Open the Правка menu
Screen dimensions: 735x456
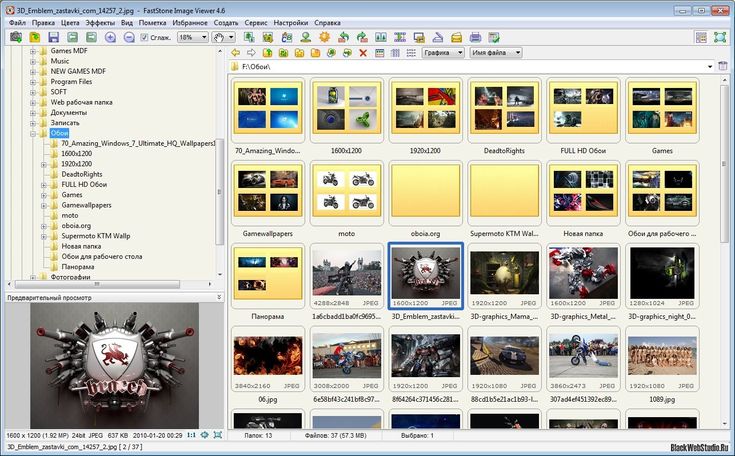click(43, 22)
